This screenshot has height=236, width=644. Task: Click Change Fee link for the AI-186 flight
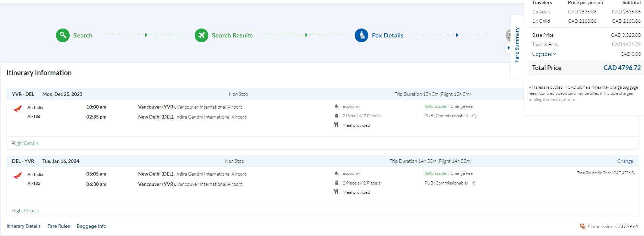coord(461,106)
